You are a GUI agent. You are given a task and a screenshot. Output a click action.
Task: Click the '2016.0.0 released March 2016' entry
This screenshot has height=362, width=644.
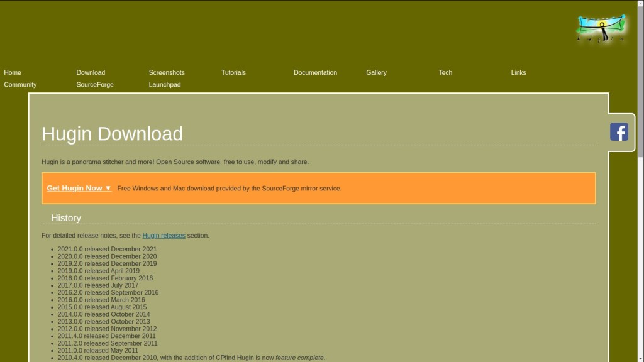tap(101, 300)
